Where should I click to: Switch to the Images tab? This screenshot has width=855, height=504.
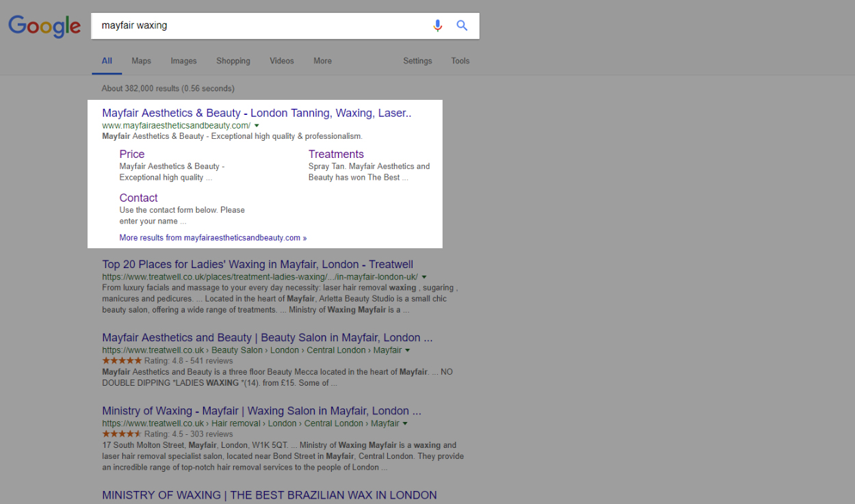tap(183, 61)
